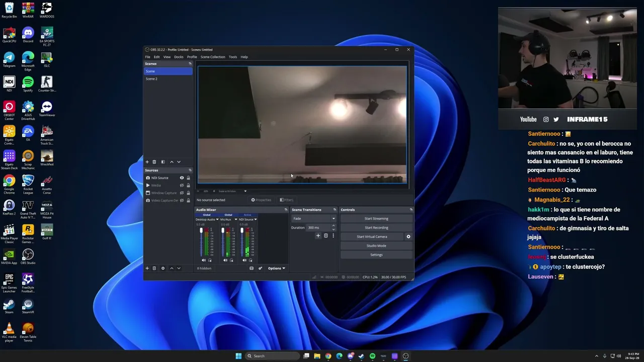
Task: Unlock the Window Capture source
Action: coord(188,193)
